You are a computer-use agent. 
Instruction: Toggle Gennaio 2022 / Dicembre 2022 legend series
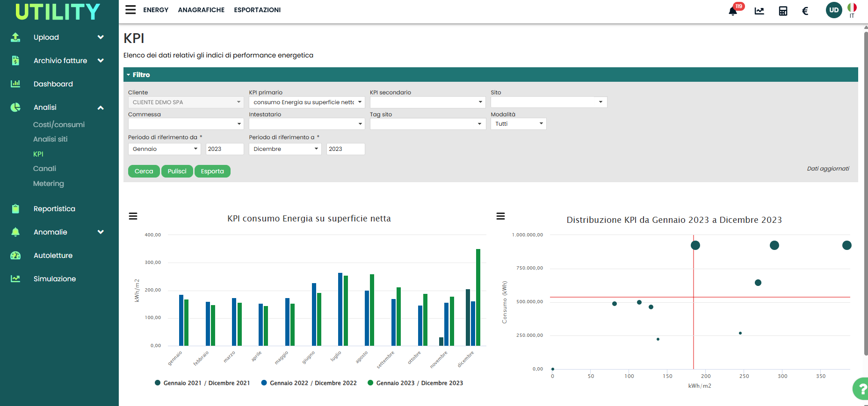point(309,383)
